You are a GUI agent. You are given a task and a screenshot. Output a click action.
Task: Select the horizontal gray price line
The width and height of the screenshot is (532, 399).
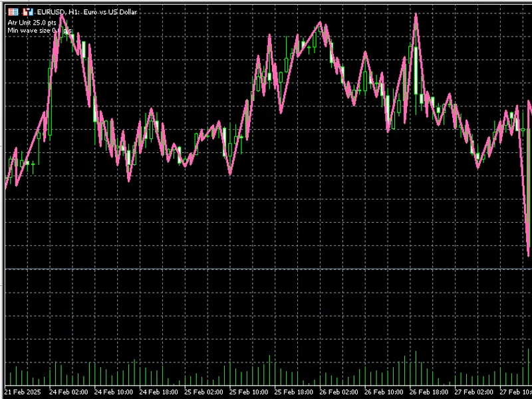(269, 269)
